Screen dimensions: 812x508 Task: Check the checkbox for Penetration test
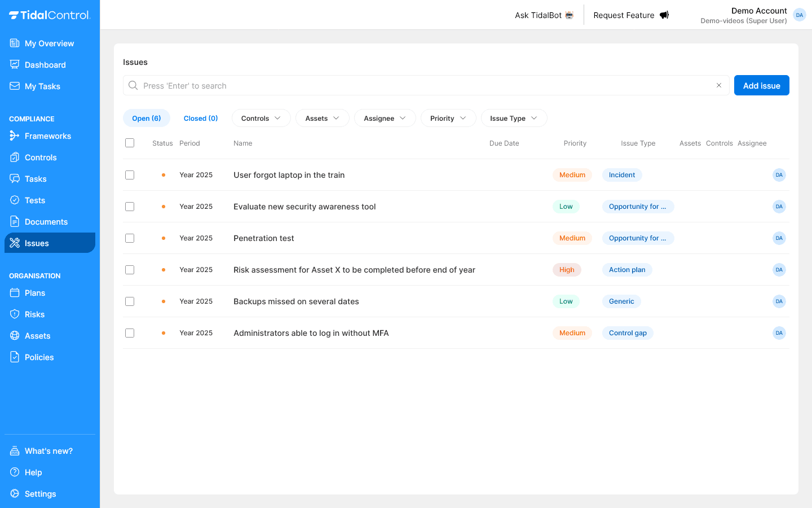point(130,238)
